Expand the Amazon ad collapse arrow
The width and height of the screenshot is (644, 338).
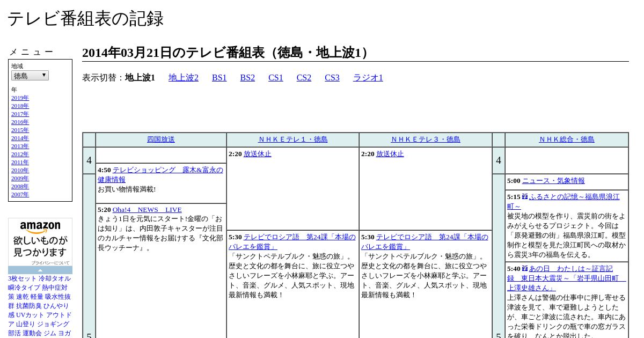coord(40,270)
